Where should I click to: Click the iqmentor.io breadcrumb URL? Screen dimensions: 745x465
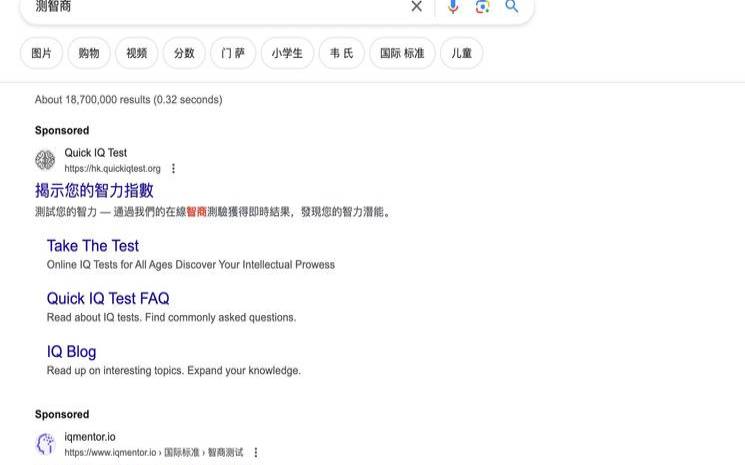pos(153,453)
